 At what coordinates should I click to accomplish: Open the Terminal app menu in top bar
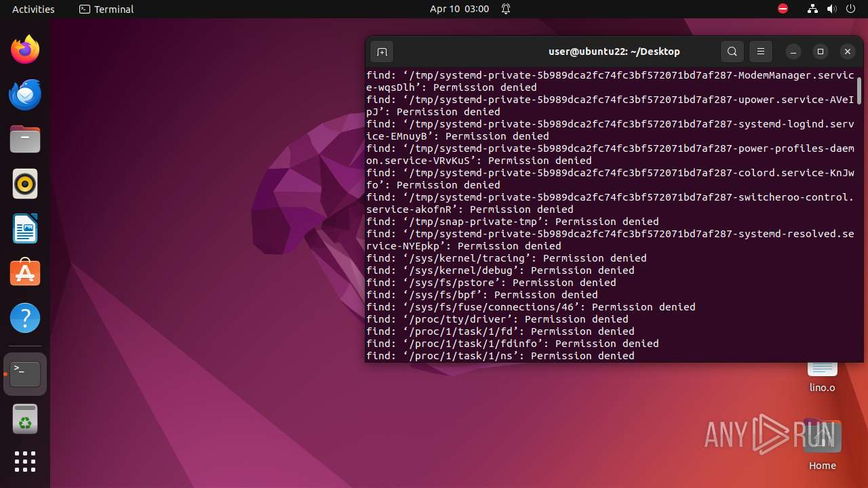pos(106,9)
